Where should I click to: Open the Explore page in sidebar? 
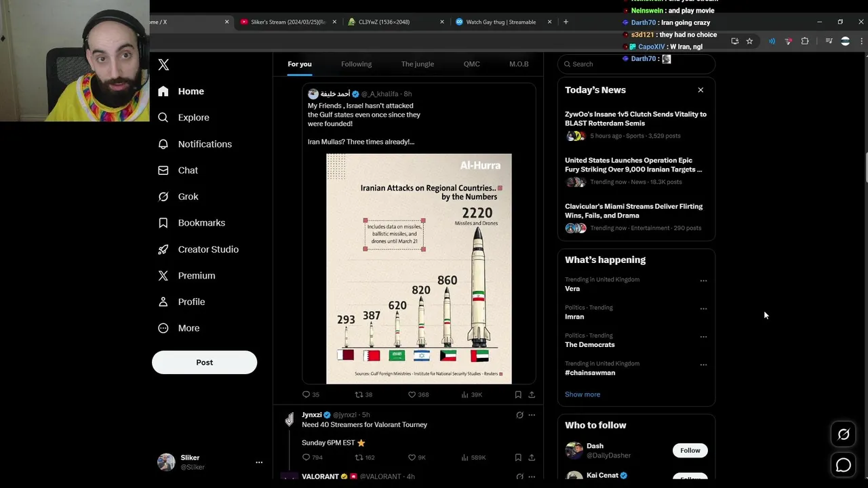point(184,117)
